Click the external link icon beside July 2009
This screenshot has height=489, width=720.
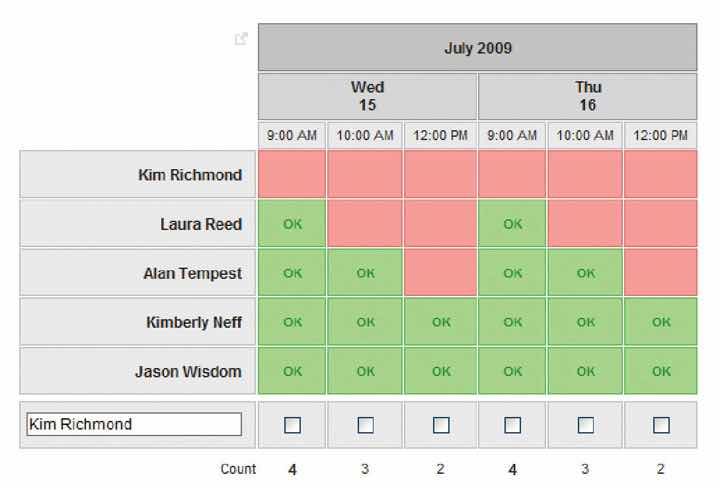pos(240,39)
